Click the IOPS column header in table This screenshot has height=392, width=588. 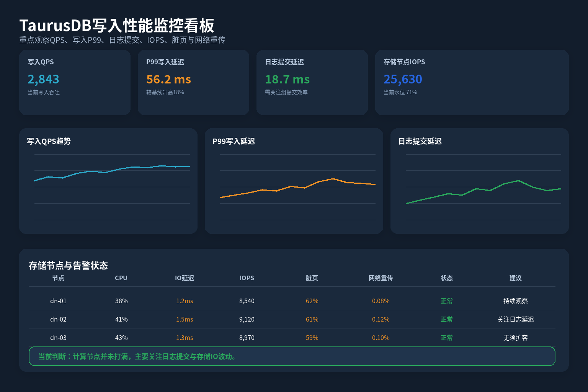[x=247, y=278]
